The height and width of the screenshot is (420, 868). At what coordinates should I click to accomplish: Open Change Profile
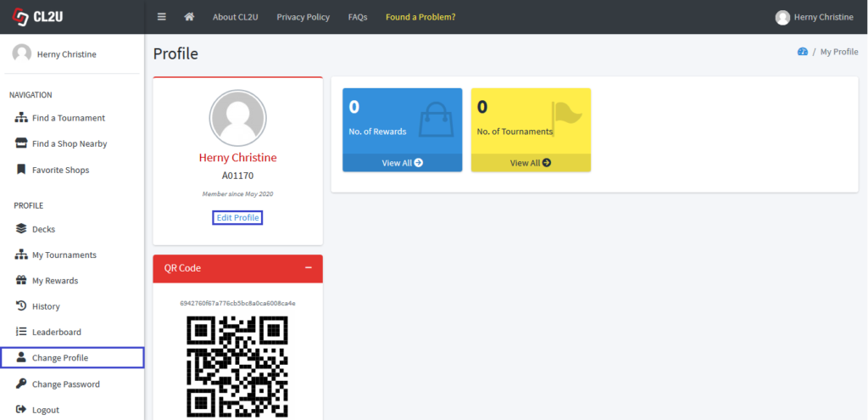(72, 358)
